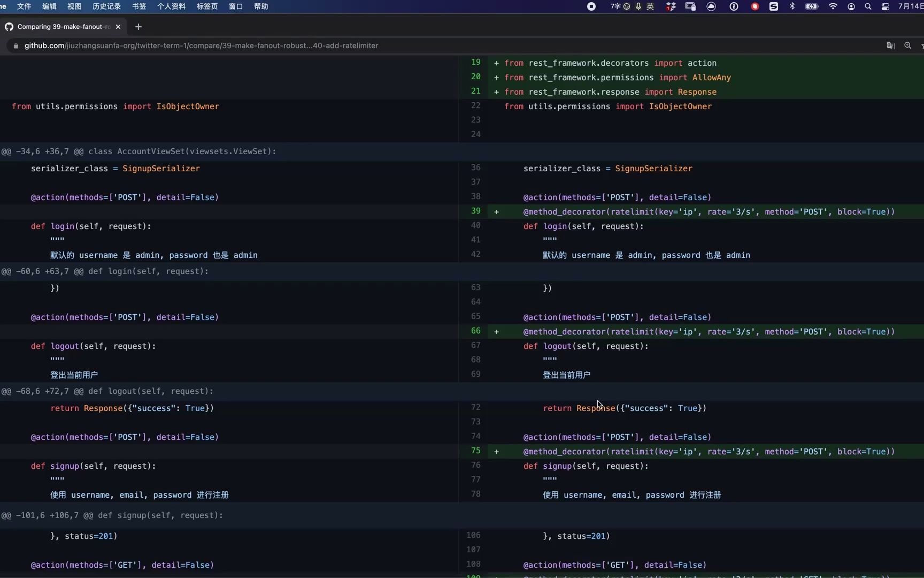This screenshot has height=578, width=924.
Task: Open the 个人资料 menu
Action: point(171,6)
